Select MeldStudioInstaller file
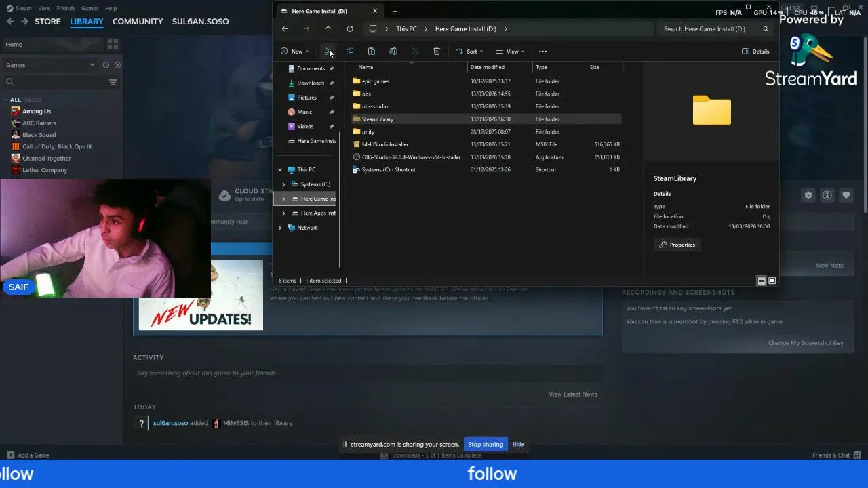Screen dimensions: 868x488 pos(385,144)
